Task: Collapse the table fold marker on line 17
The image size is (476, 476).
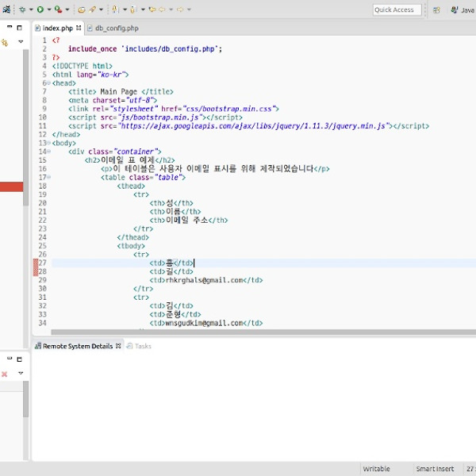Action: click(48, 177)
